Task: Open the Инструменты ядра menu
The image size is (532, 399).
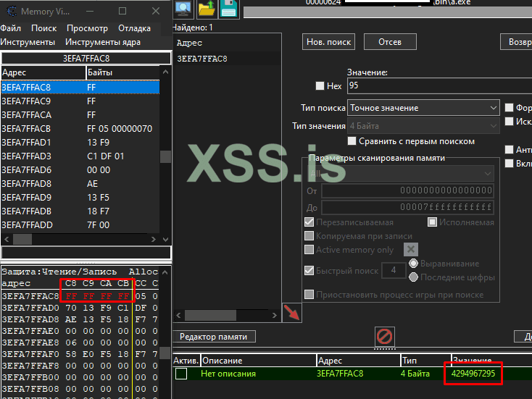Action: point(103,42)
